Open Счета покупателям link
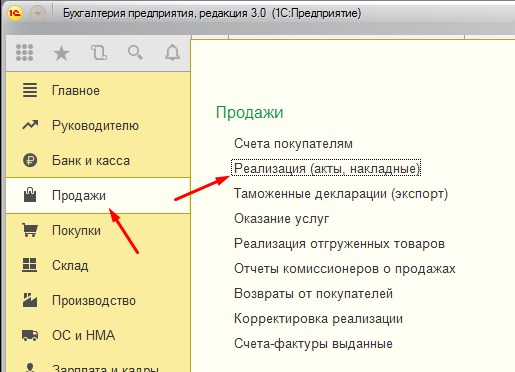Image resolution: width=515 pixels, height=372 pixels. [293, 144]
